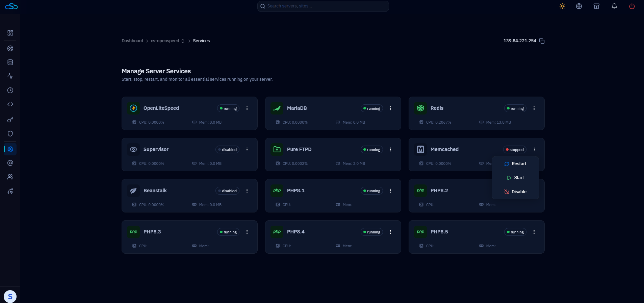Open the Beanstalk three-dot options menu
Viewport: 644px width, 303px height.
click(x=247, y=191)
